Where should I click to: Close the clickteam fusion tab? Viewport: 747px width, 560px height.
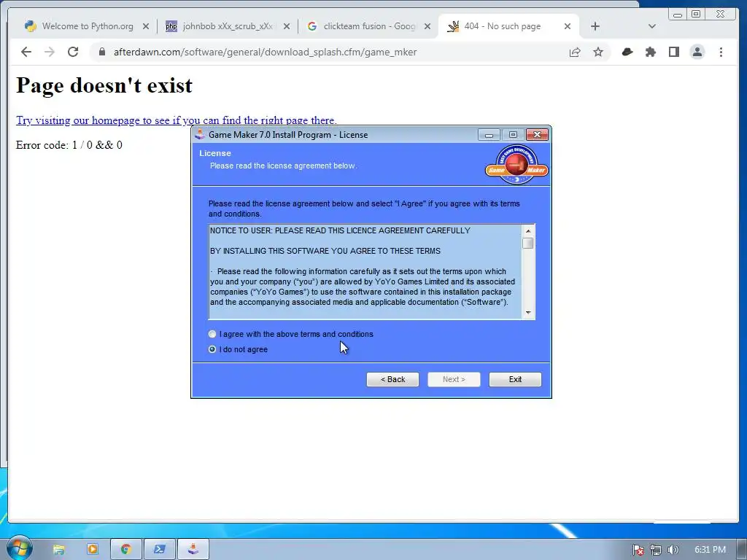pos(427,27)
